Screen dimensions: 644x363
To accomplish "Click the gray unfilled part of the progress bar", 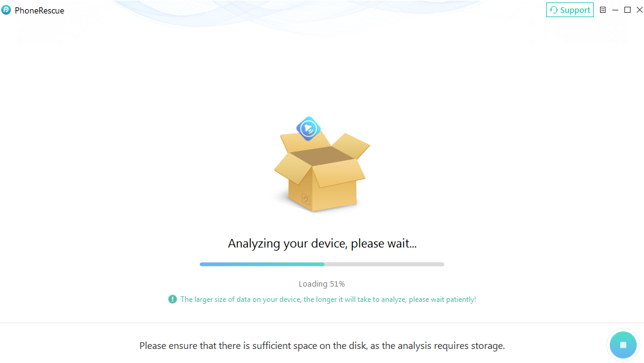I will pyautogui.click(x=384, y=265).
